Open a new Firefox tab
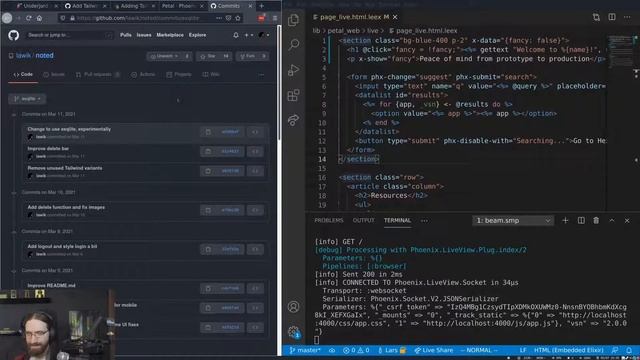Image resolution: width=640 pixels, height=360 pixels. tap(262, 6)
